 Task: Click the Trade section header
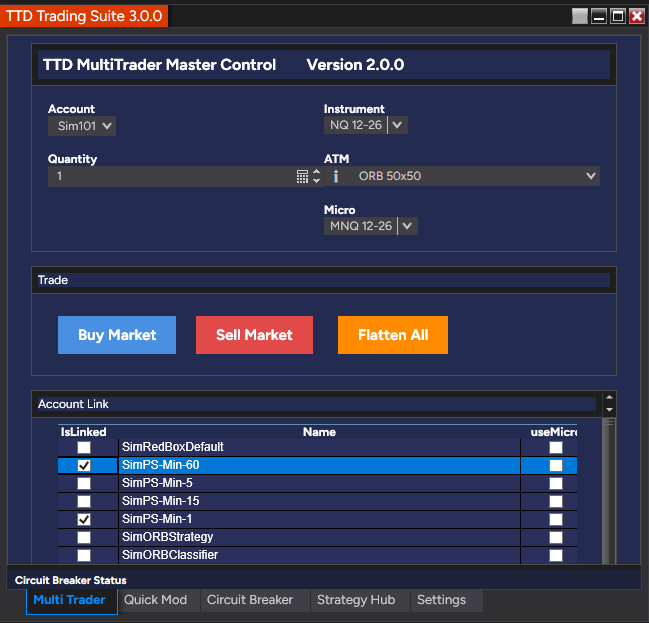(x=324, y=280)
